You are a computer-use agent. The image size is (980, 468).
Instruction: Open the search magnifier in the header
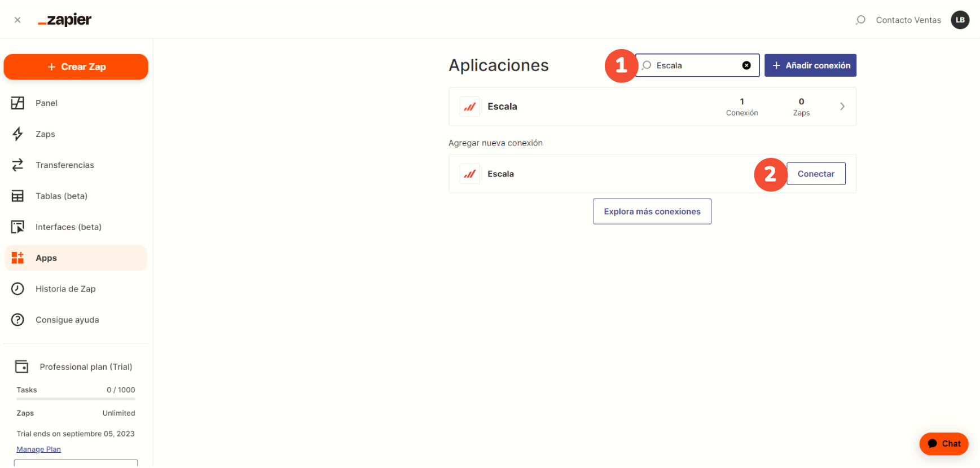860,20
